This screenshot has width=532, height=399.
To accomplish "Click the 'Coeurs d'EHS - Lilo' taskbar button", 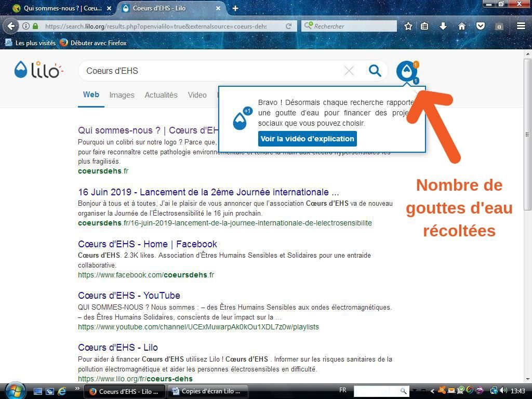I will tap(125, 391).
